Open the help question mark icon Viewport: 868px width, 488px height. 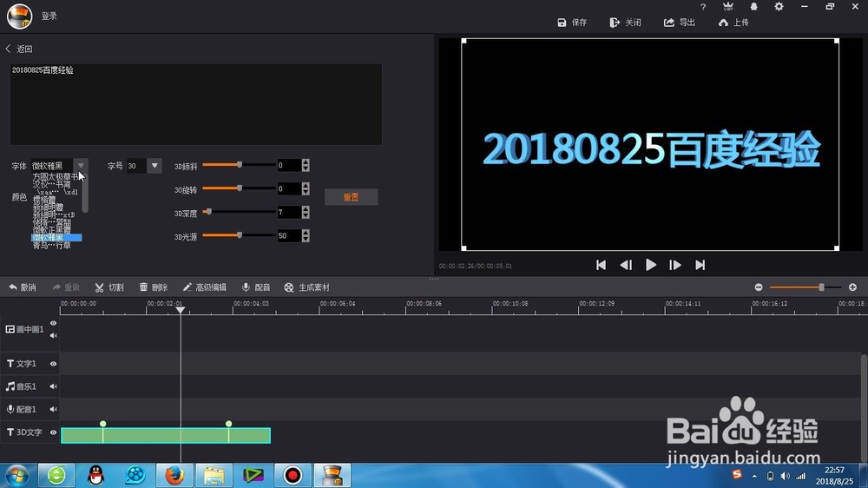[x=703, y=7]
